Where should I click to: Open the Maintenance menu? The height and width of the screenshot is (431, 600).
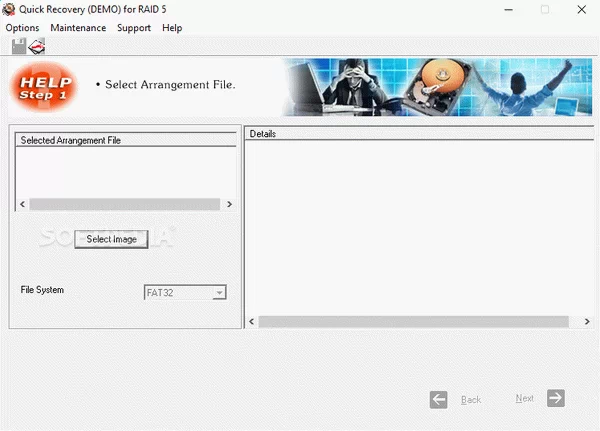point(78,28)
